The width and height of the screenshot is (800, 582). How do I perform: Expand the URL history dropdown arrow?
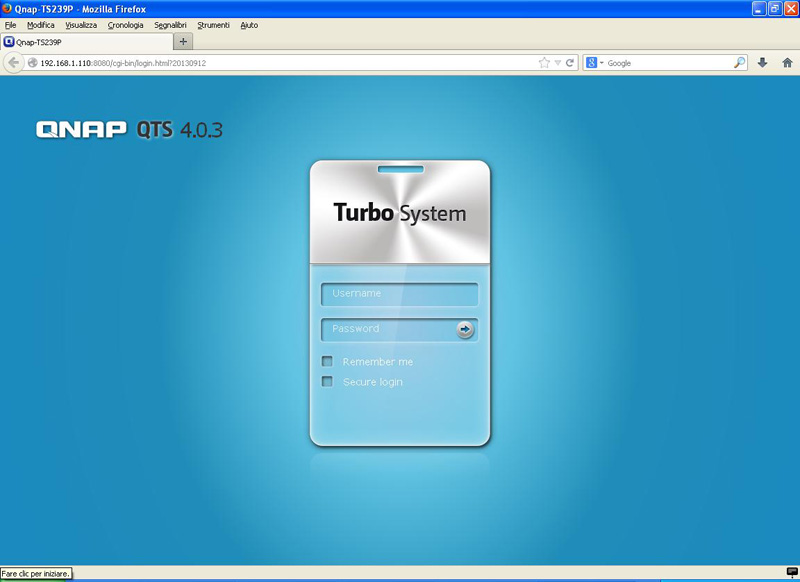coord(558,62)
